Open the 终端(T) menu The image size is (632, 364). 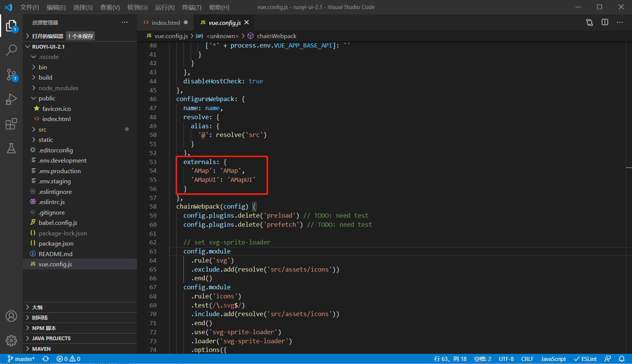click(x=192, y=7)
